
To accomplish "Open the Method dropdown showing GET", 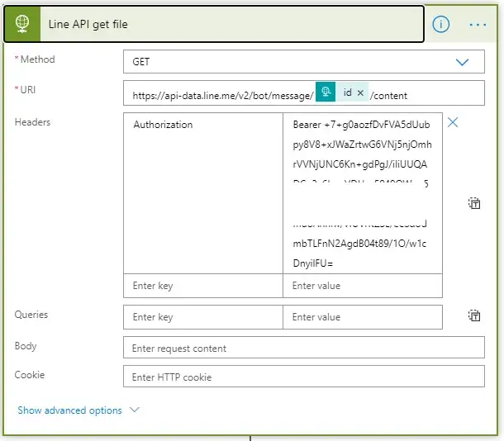I will click(304, 61).
